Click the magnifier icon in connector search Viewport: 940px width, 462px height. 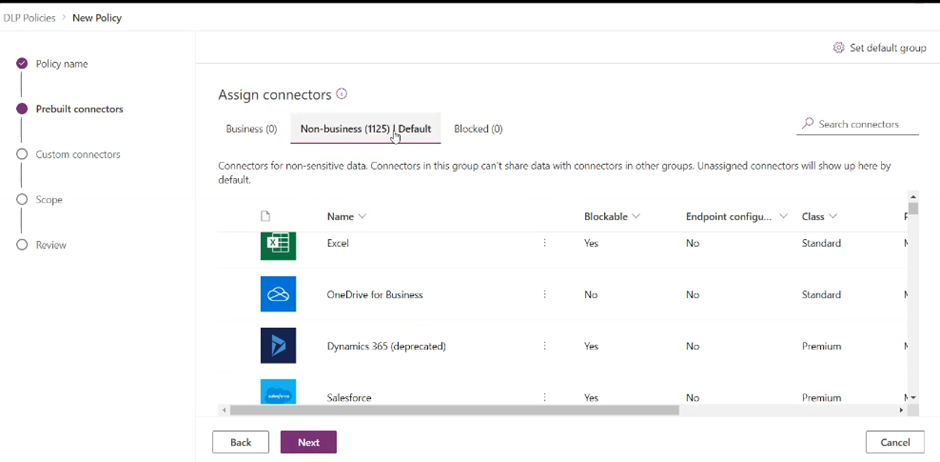click(x=808, y=123)
